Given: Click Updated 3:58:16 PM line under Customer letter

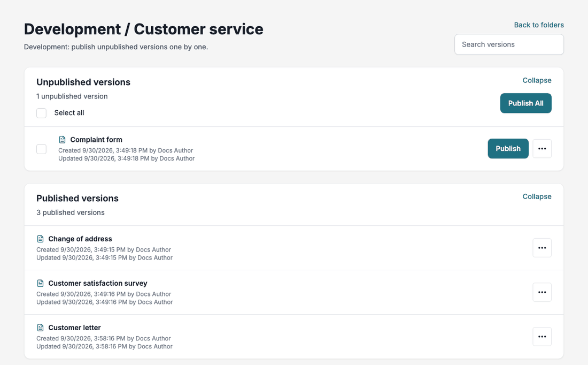Looking at the screenshot, I should 104,346.
